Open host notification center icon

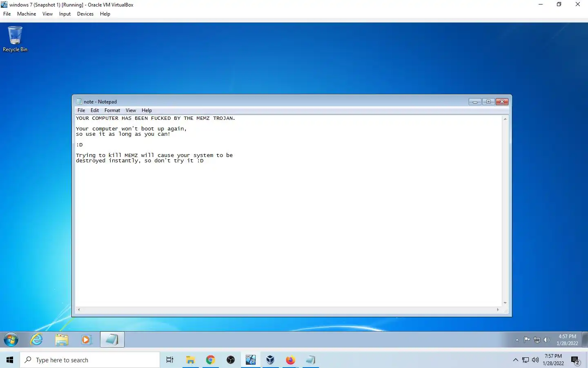tap(576, 360)
